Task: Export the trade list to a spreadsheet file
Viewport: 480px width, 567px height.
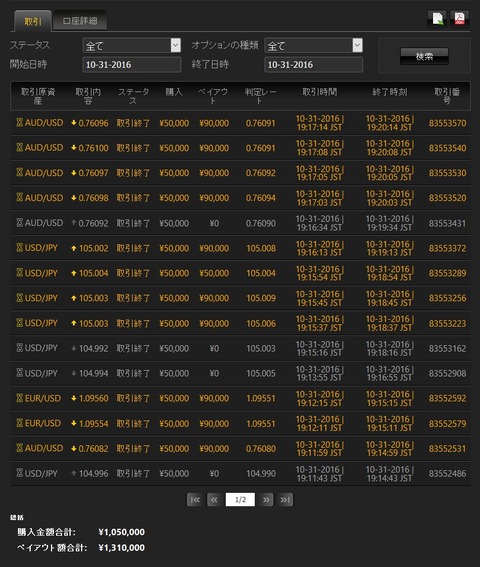Action: [437, 18]
